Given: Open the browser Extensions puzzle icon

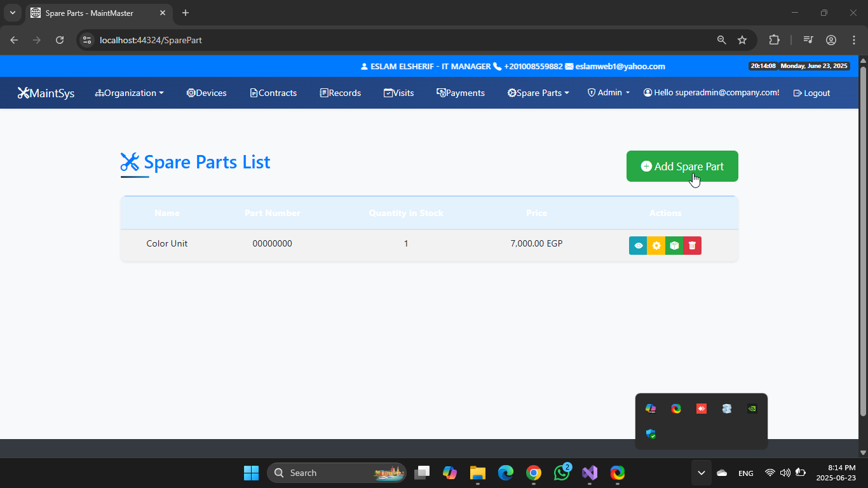Looking at the screenshot, I should (774, 40).
